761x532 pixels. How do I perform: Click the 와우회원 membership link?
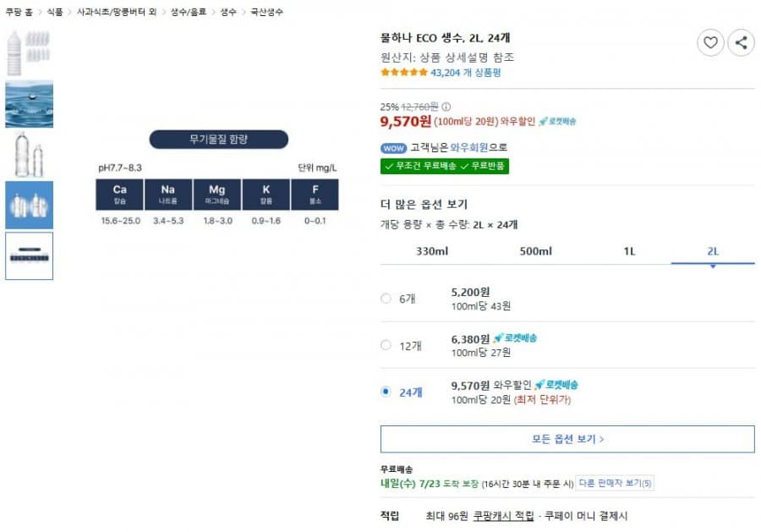pos(468,147)
